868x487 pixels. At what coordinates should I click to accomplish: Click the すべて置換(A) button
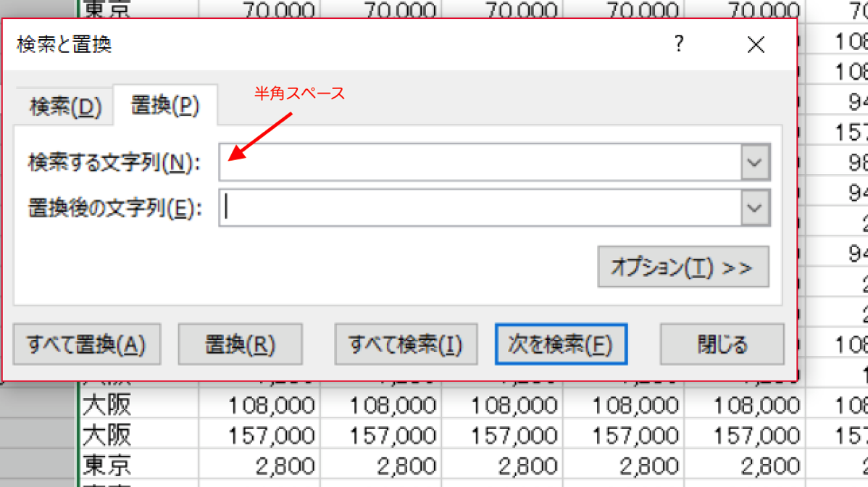87,344
